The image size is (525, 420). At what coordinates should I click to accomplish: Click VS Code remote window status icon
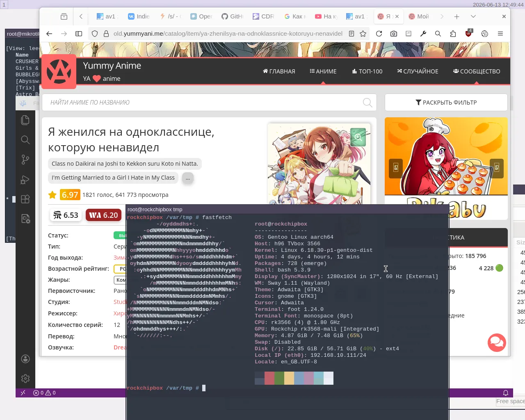23,393
